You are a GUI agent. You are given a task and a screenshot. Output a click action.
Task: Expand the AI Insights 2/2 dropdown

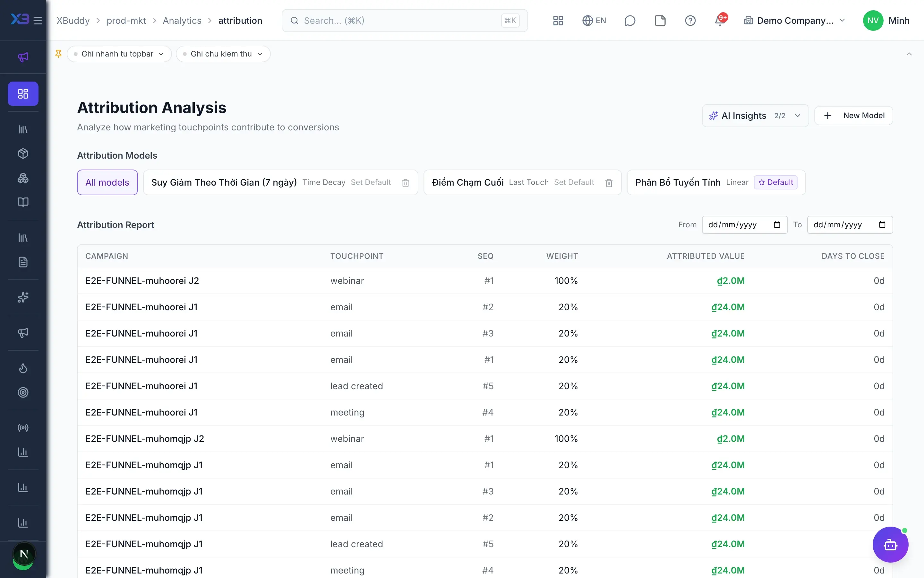coord(755,116)
